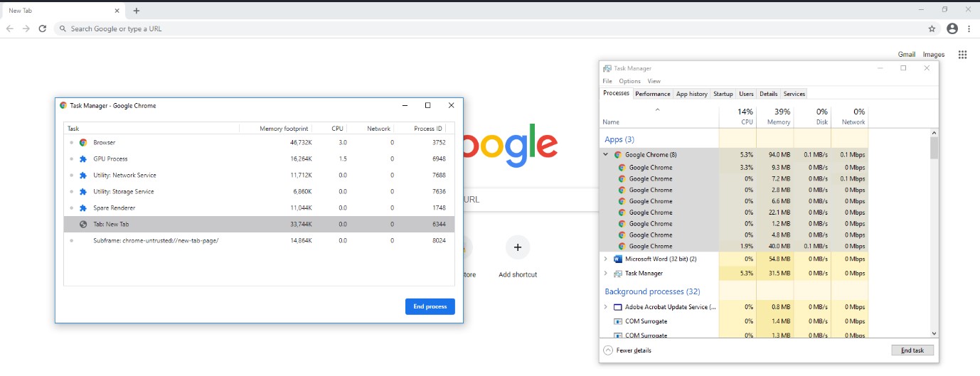
Task: Select the Background processes (32) heading
Action: [x=652, y=291]
